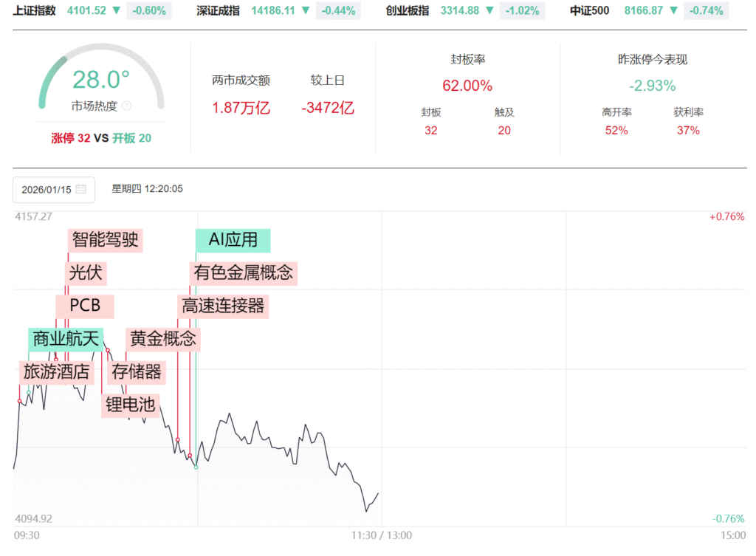This screenshot has height=556, width=756.
Task: Select the 旅游酒店 sector tag
Action: [x=57, y=371]
